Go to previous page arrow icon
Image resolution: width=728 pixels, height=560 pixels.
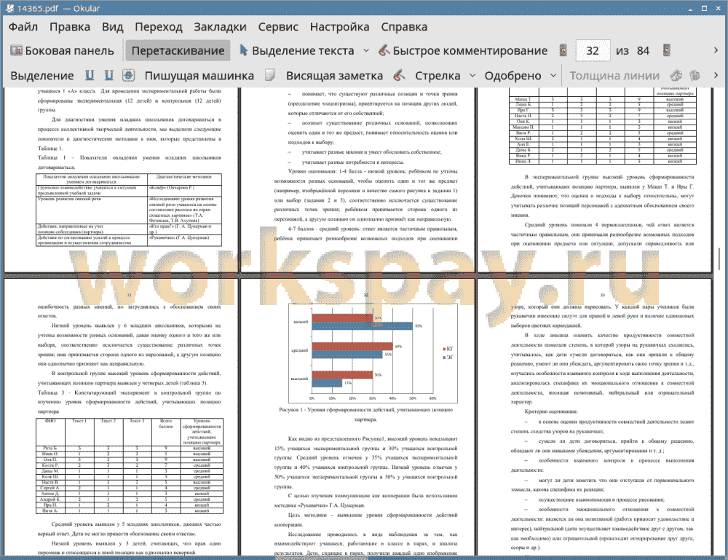(x=563, y=51)
